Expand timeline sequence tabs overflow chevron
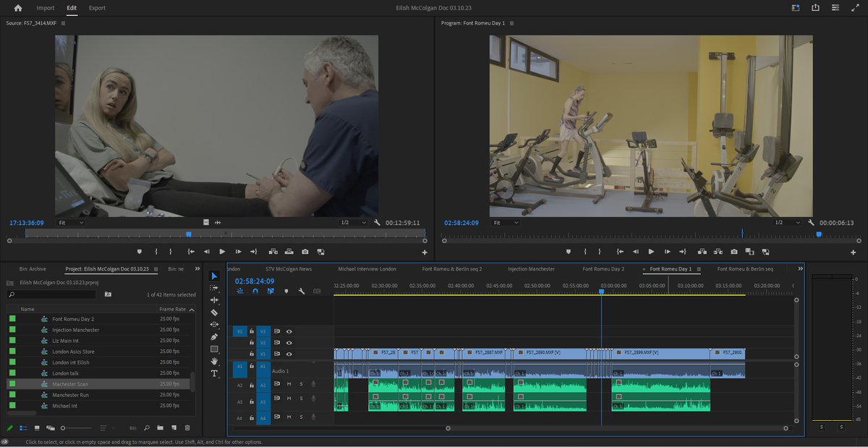 click(800, 268)
